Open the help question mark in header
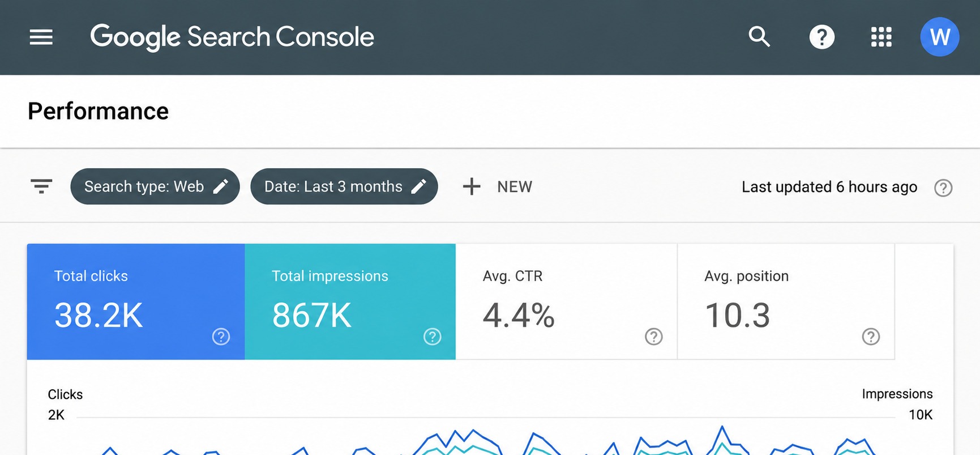Viewport: 980px width, 455px height. pos(821,37)
